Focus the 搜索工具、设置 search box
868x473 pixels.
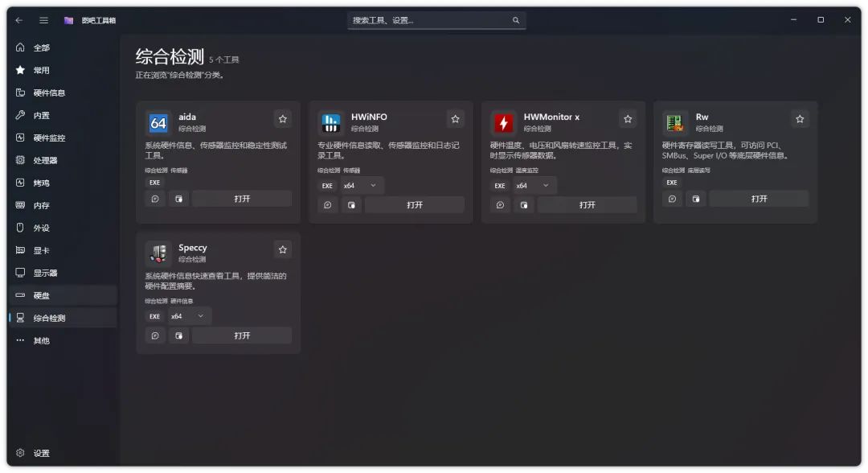point(436,20)
